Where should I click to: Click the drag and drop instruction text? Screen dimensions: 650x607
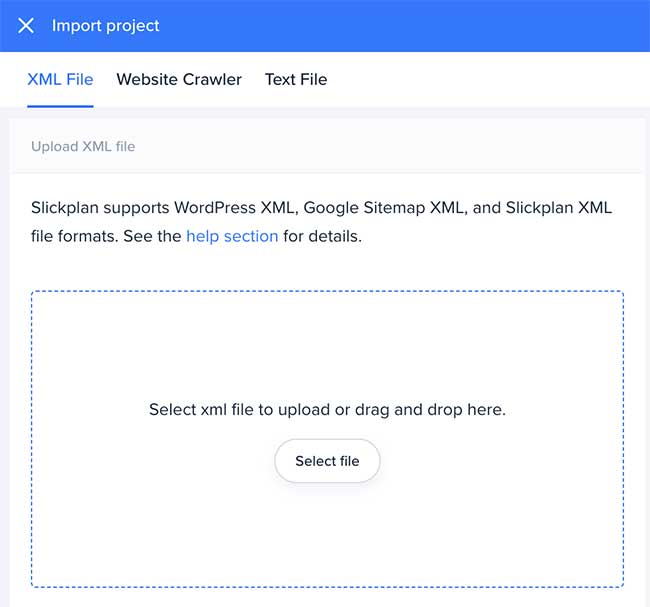(x=327, y=410)
